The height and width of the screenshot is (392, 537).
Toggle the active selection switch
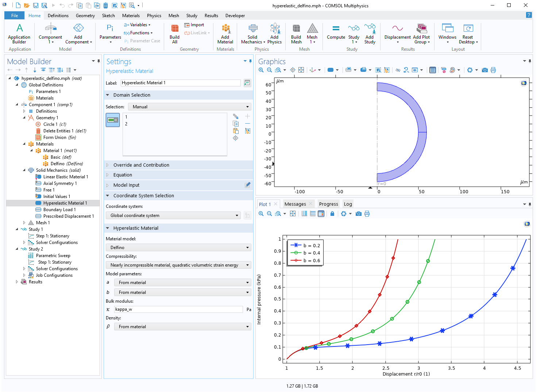tap(113, 120)
